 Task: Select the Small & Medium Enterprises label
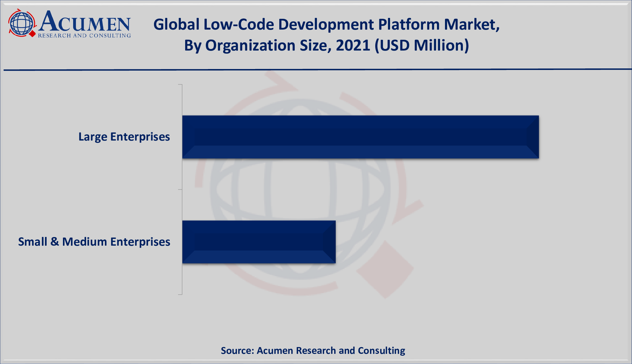coord(94,242)
